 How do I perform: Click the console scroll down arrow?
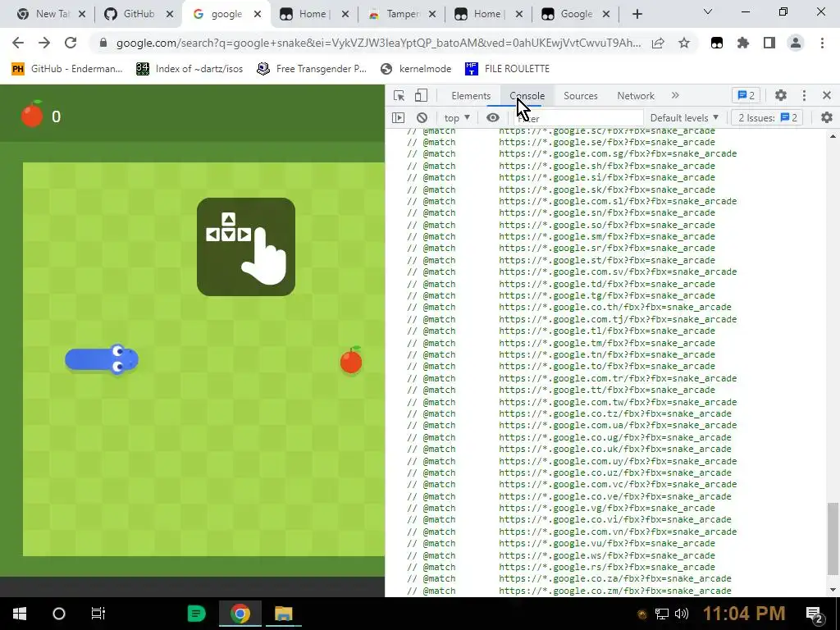pos(833,590)
